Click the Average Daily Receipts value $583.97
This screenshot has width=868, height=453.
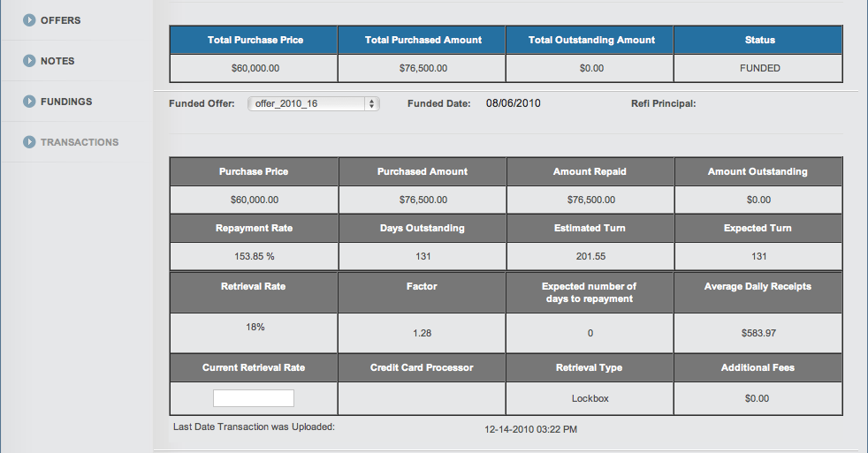click(758, 333)
